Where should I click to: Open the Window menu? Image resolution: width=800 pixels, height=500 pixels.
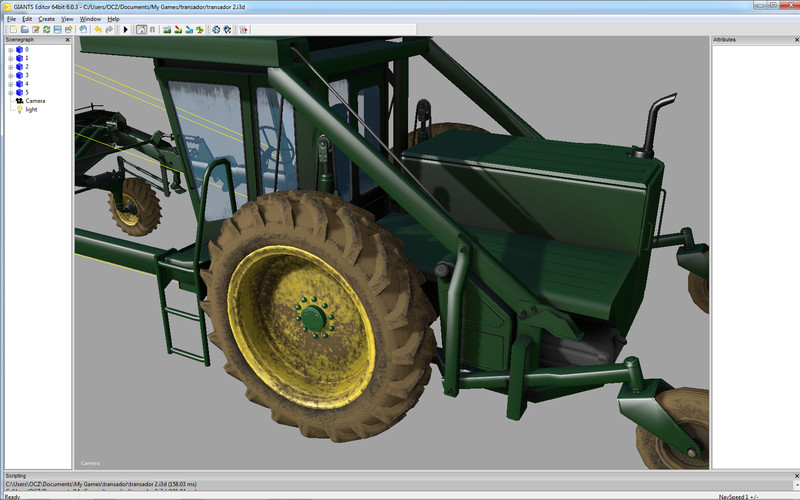pyautogui.click(x=89, y=19)
